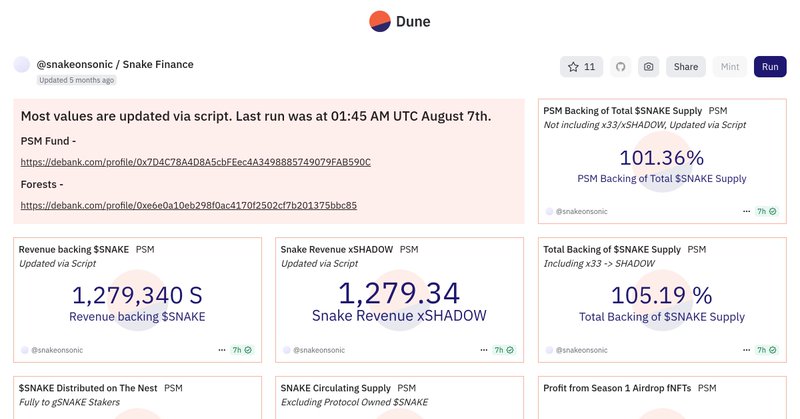Click the 'Updated 5 months ago' label
The width and height of the screenshot is (800, 419).
[x=77, y=80]
